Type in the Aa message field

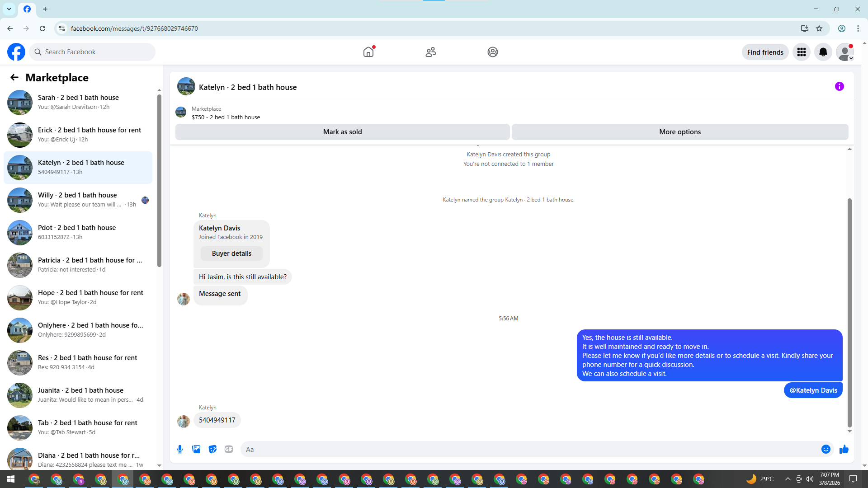tap(529, 449)
